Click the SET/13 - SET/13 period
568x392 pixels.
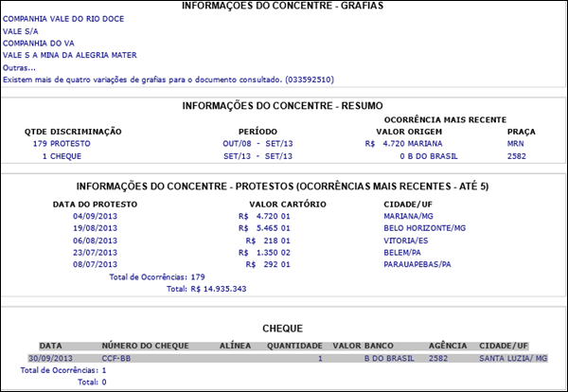point(257,156)
